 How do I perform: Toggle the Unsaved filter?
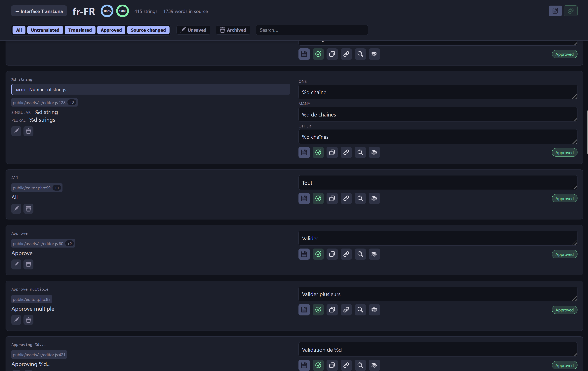coord(193,30)
